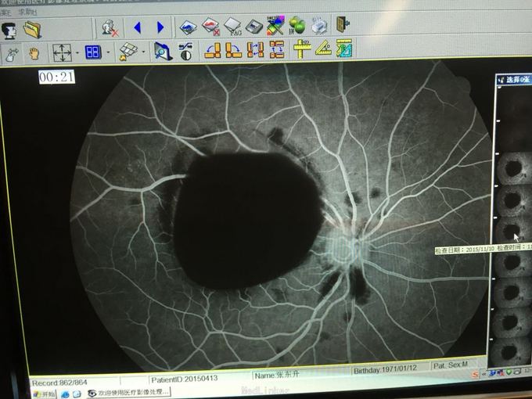This screenshot has height=399, width=532.
Task: Select the hand pan tool
Action: pos(34,53)
